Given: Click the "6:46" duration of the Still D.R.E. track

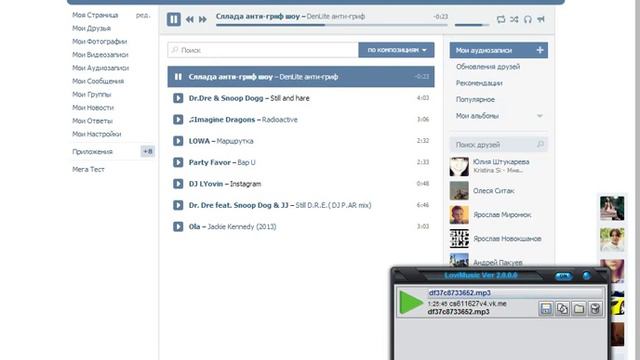Looking at the screenshot, I should tap(423, 205).
